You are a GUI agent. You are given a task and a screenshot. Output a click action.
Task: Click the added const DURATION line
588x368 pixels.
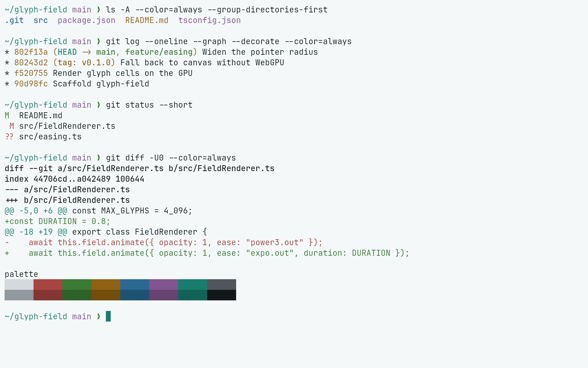(58, 221)
